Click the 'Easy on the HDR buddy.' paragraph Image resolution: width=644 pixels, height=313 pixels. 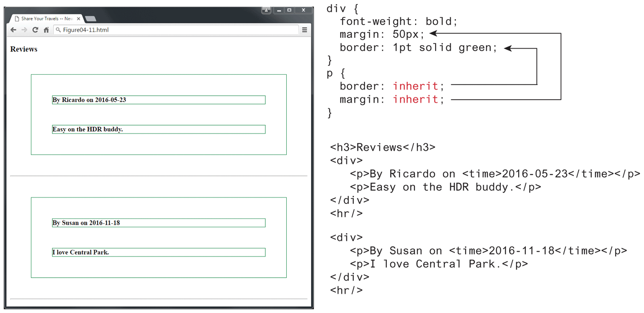pos(87,129)
